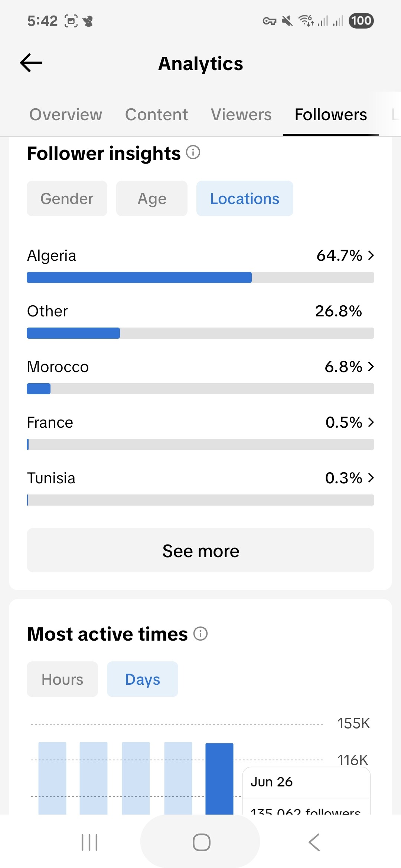
Task: Tap the back arrow in Analytics header
Action: [x=31, y=63]
